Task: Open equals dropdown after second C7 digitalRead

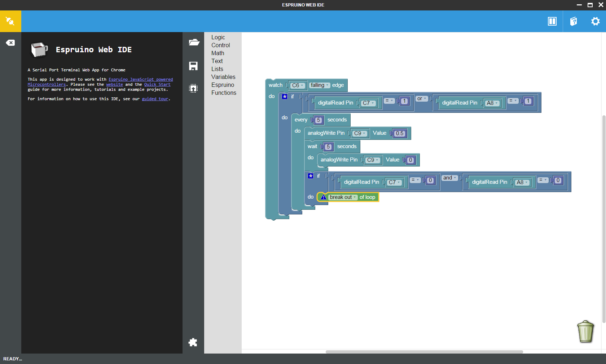Action: click(415, 180)
